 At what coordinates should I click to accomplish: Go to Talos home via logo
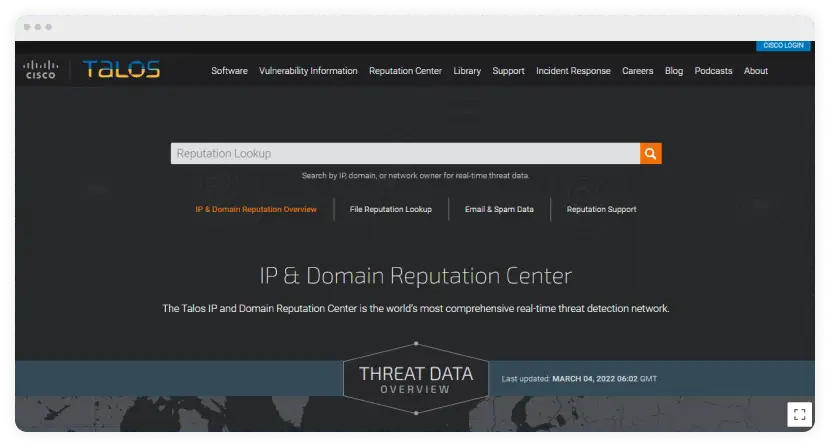(121, 69)
